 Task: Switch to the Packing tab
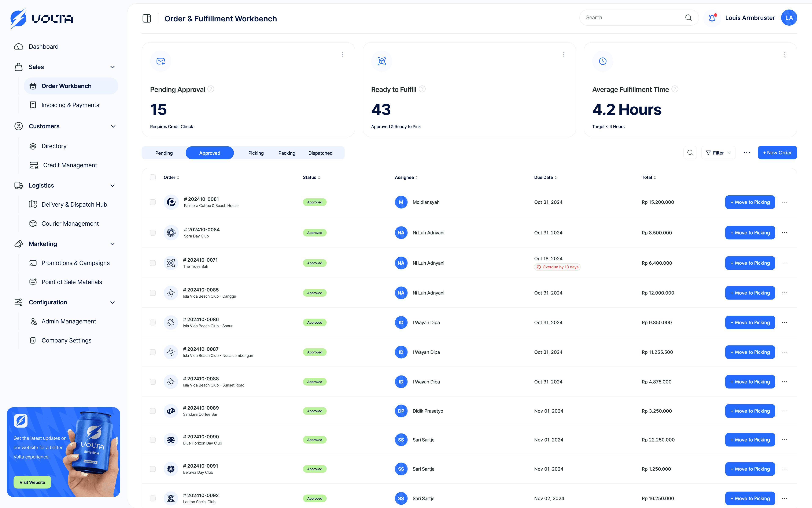[287, 153]
